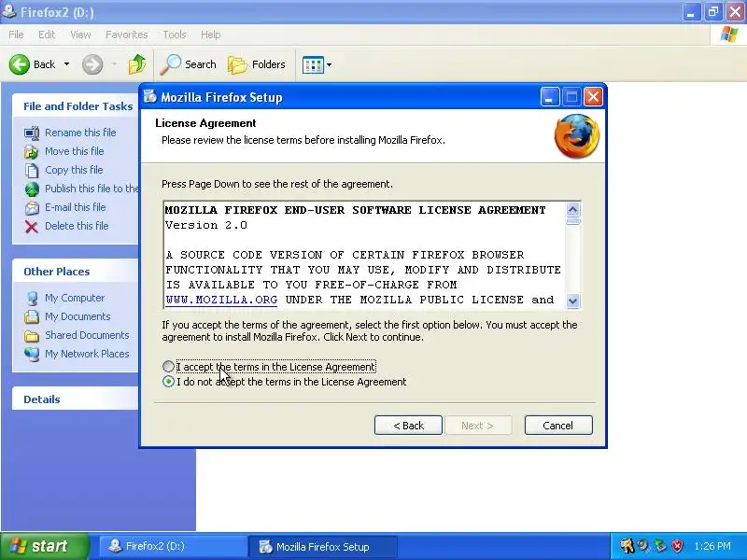Click the E-mail this file envelope icon
Screen dimensions: 747x560
pos(32,207)
